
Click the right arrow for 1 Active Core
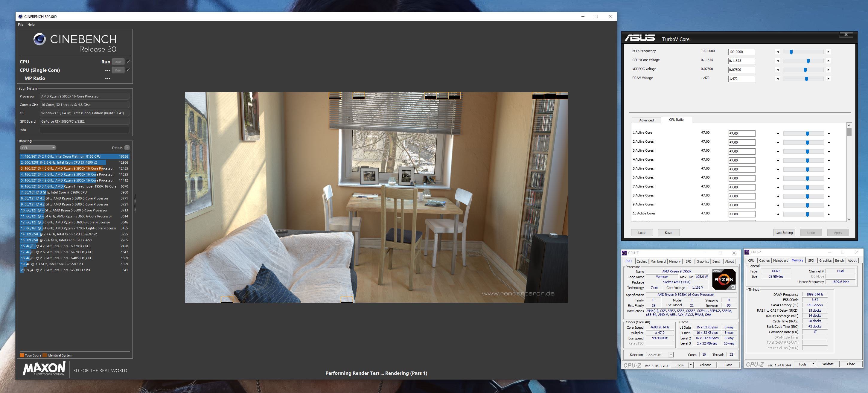[x=829, y=133]
